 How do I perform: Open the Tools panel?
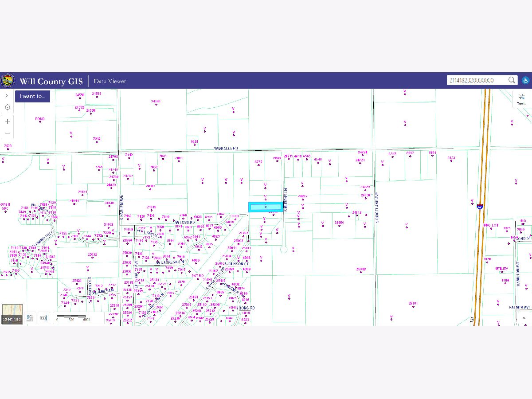click(521, 100)
